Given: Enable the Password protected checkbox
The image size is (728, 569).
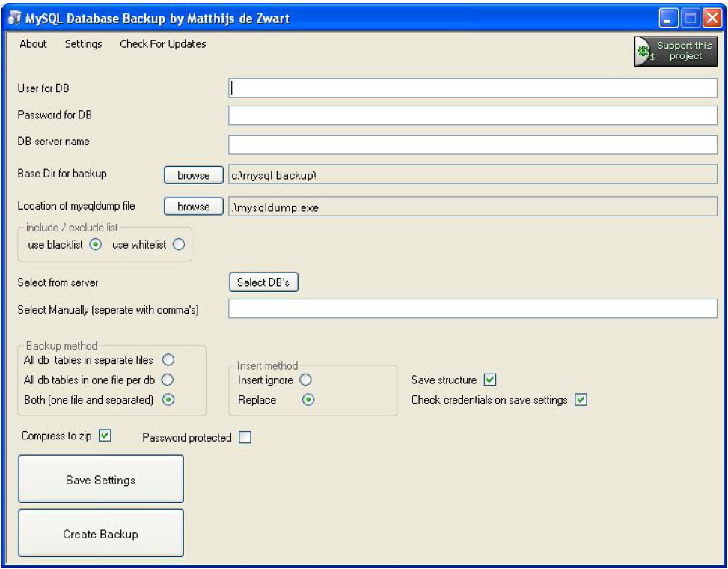Looking at the screenshot, I should (x=245, y=437).
